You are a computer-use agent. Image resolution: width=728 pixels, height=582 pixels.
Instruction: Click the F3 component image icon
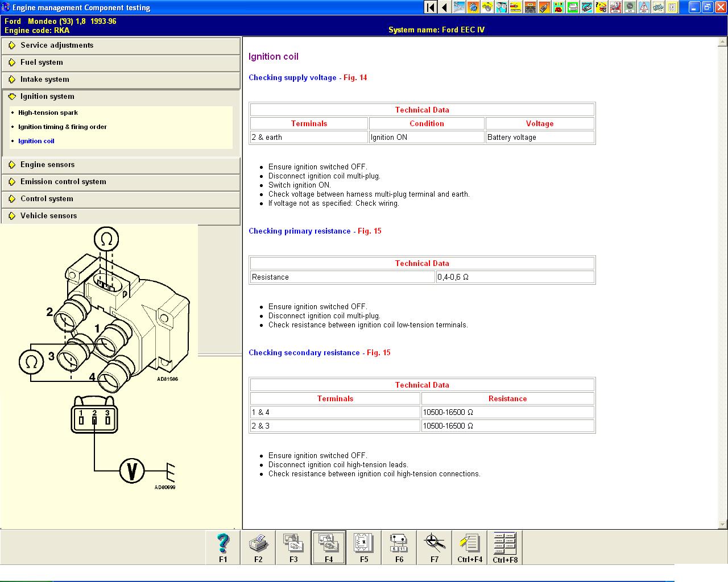click(293, 547)
